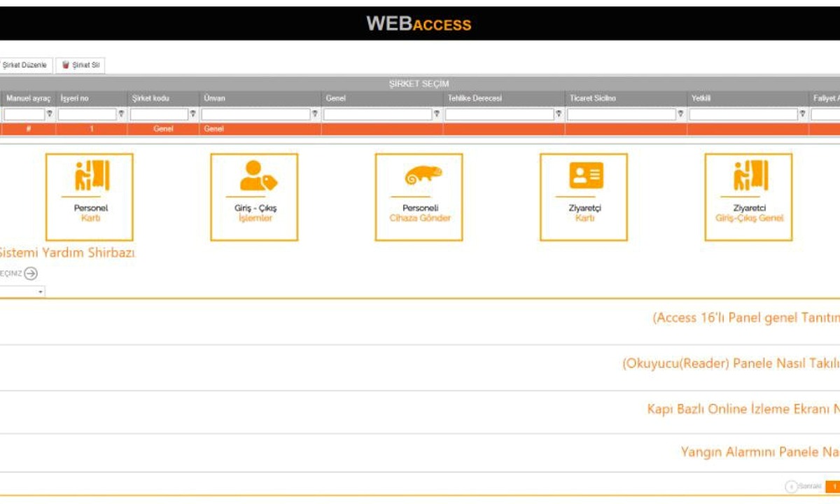Open Ziyaretçi Giriş-Çıkış Genel tile
The image size is (840, 504).
pyautogui.click(x=748, y=197)
